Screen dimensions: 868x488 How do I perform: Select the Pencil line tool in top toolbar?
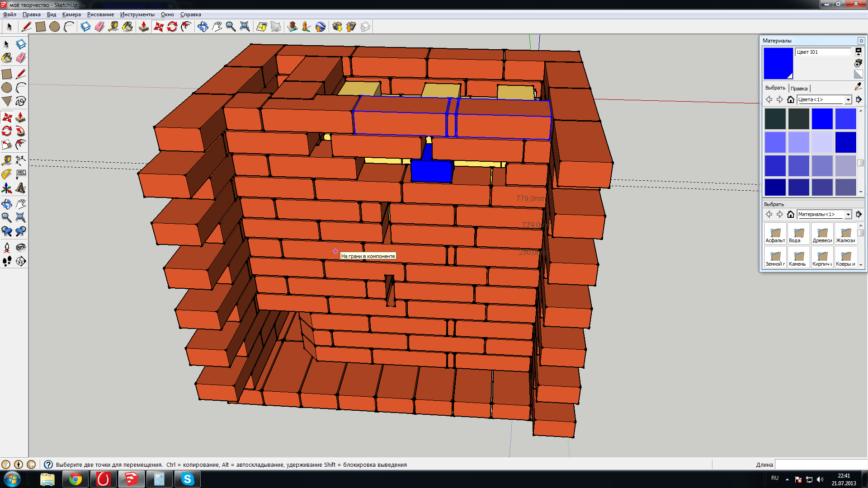pyautogui.click(x=27, y=27)
